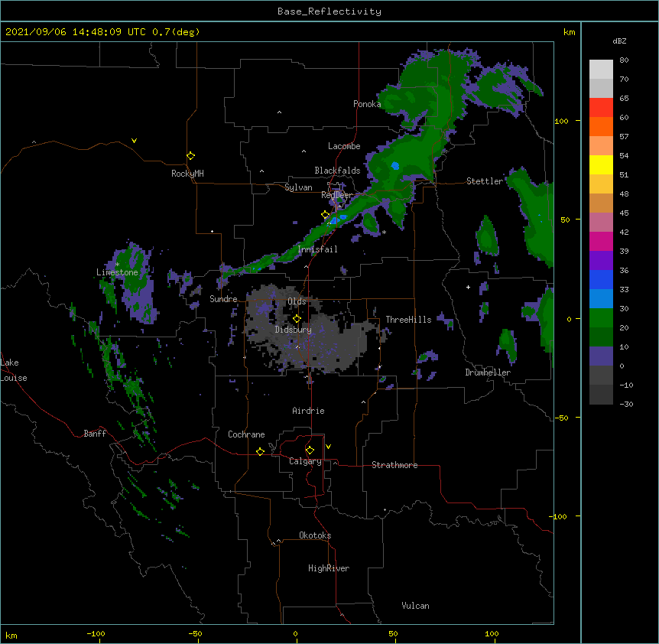Click the RockyMH label
659x644 pixels.
point(187,174)
